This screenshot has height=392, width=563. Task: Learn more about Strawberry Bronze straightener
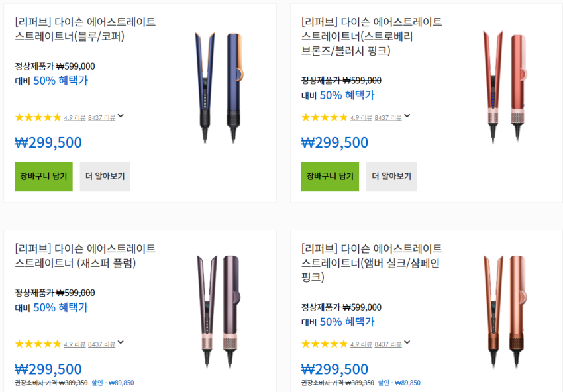pos(391,177)
